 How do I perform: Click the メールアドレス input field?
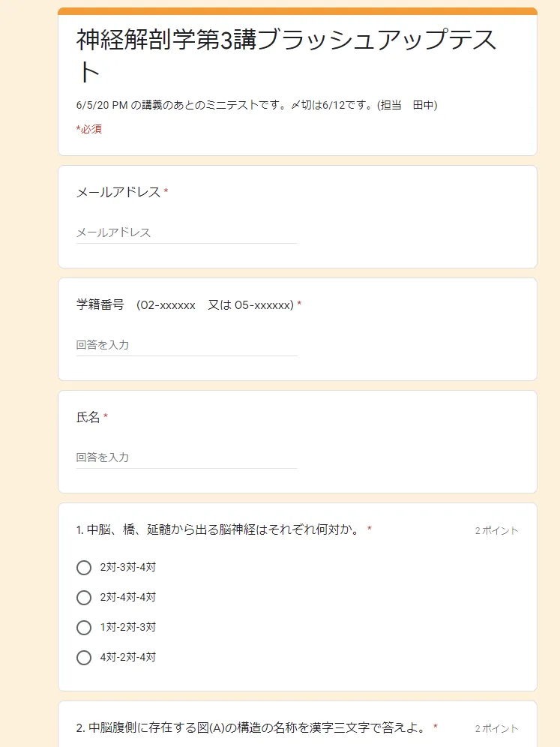[187, 232]
